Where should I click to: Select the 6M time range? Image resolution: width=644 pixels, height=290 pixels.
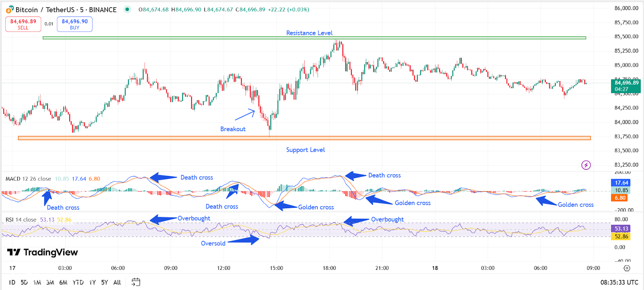(63, 282)
